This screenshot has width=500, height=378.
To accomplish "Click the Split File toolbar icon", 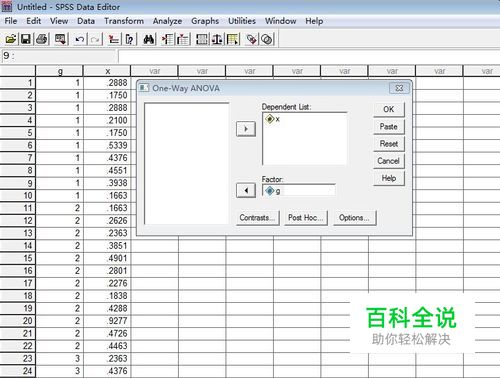I will pos(202,39).
